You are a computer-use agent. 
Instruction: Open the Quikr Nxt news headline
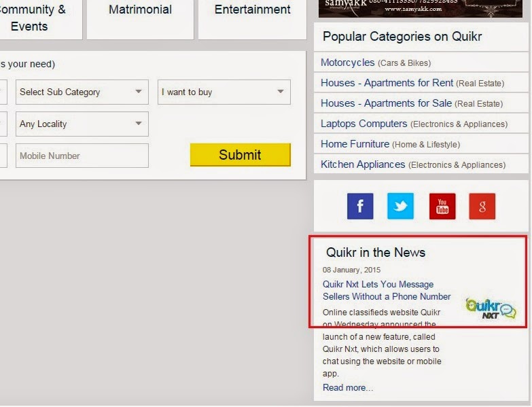point(387,290)
